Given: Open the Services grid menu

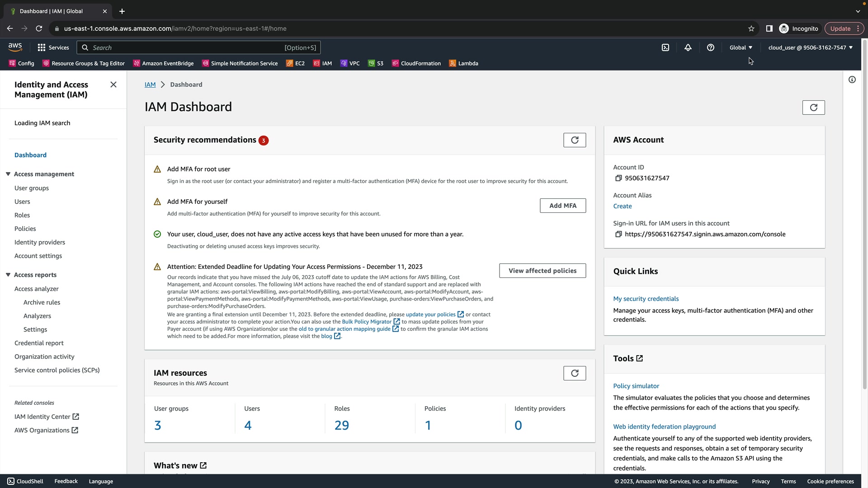Looking at the screenshot, I should coord(53,47).
